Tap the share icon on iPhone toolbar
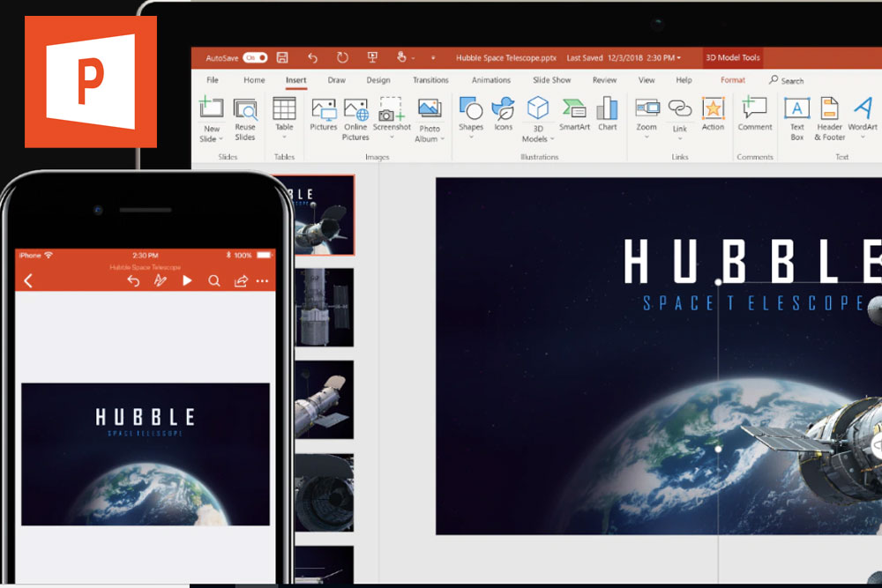Viewport: 882px width, 588px height. coord(241,280)
